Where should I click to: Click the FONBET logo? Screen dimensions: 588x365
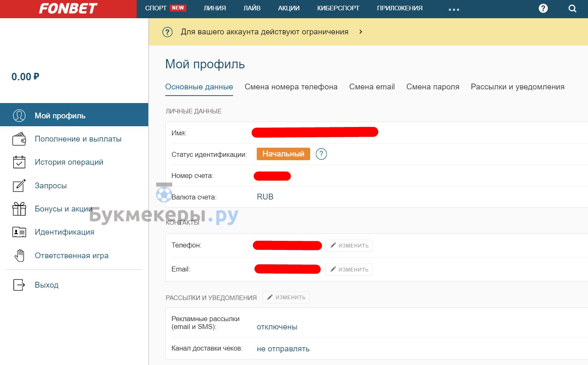pos(68,9)
